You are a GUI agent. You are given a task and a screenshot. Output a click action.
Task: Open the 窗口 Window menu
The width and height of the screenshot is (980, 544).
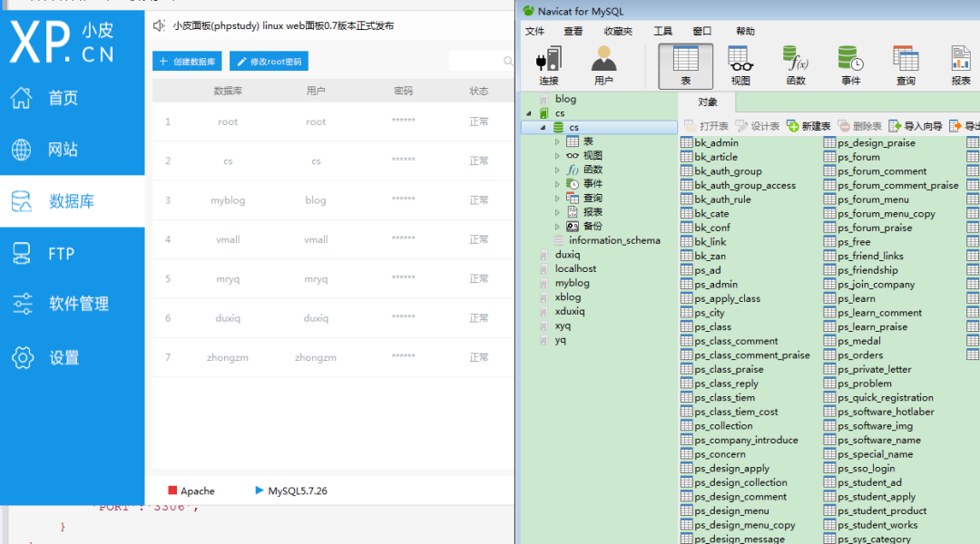coord(702,31)
